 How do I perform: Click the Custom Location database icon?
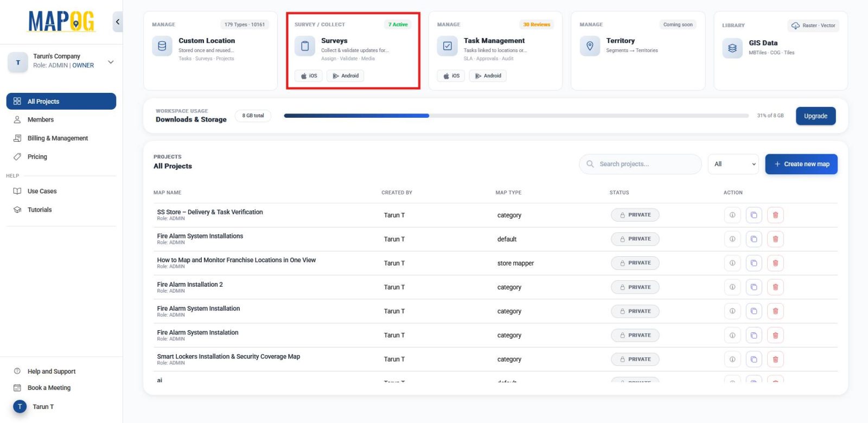(x=162, y=46)
